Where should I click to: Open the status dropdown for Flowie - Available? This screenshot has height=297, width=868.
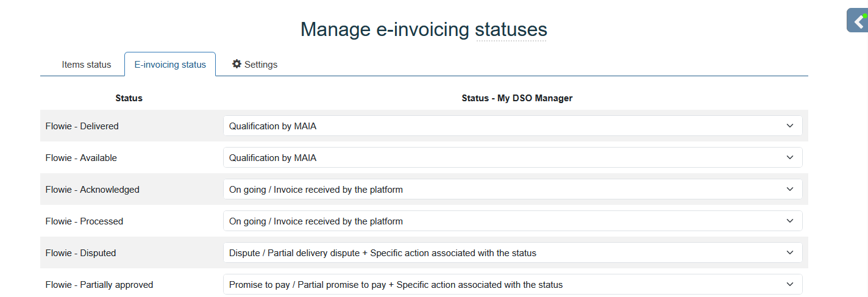(x=513, y=158)
